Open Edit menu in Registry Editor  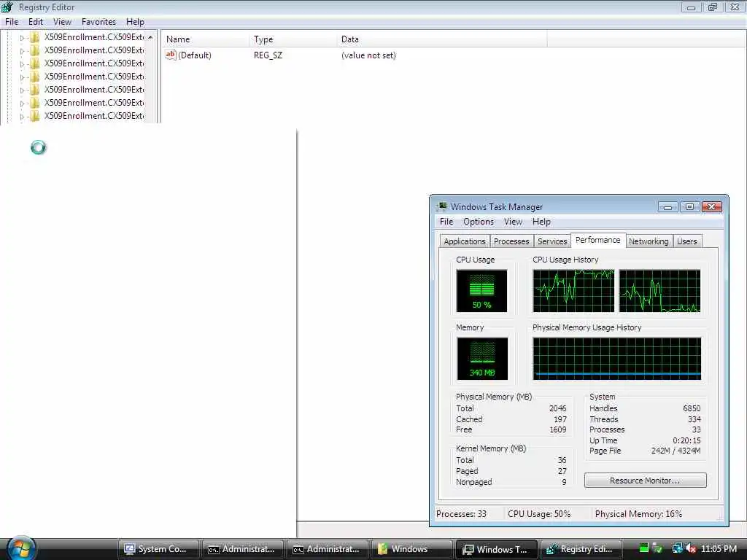point(36,22)
